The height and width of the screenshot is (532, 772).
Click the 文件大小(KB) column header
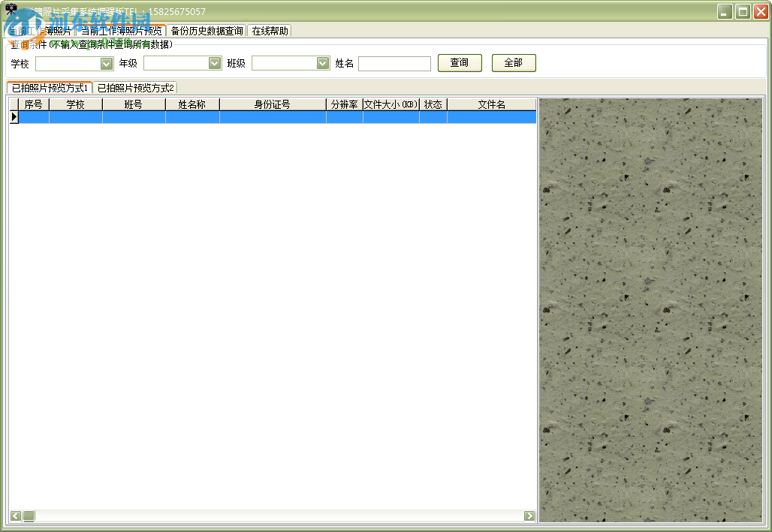pos(391,104)
